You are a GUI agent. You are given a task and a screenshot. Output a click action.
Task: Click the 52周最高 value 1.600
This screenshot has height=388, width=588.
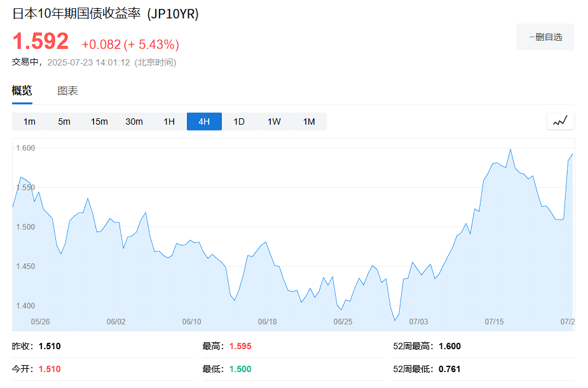pos(449,347)
